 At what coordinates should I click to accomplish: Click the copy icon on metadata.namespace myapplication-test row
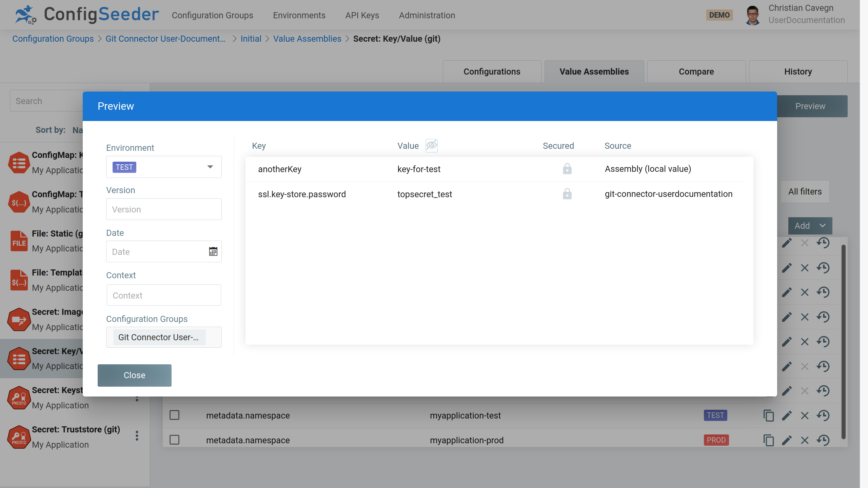768,415
